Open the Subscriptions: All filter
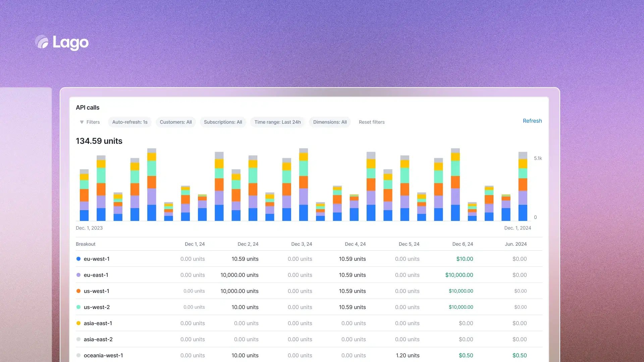 223,122
